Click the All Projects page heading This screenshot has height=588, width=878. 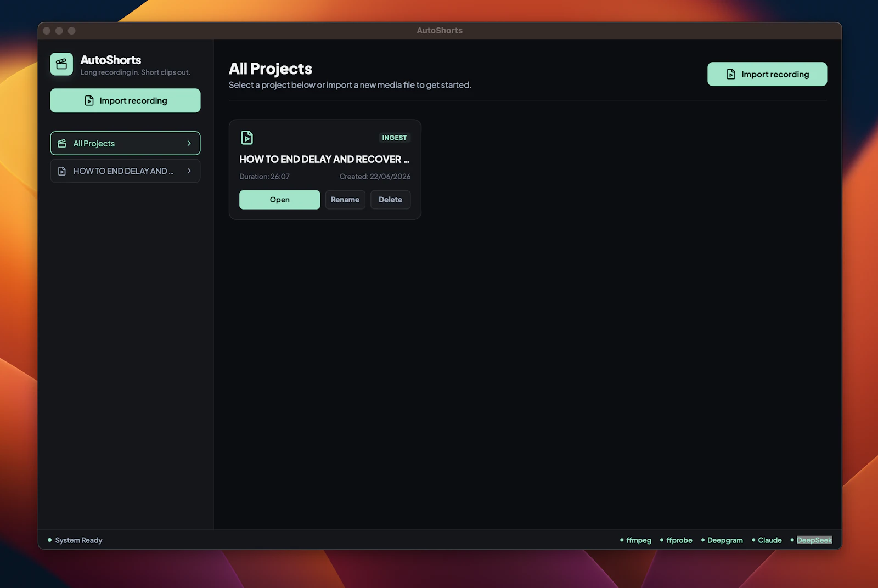click(271, 69)
